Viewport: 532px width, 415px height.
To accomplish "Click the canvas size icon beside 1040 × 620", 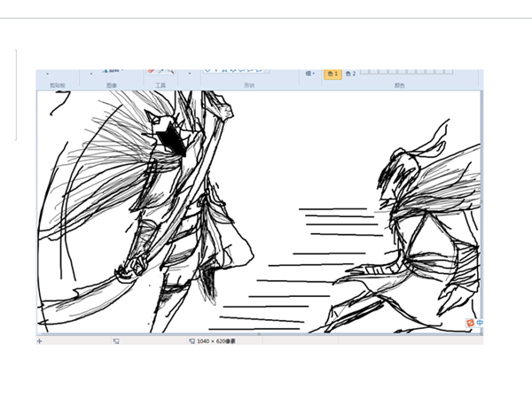I will coord(192,341).
